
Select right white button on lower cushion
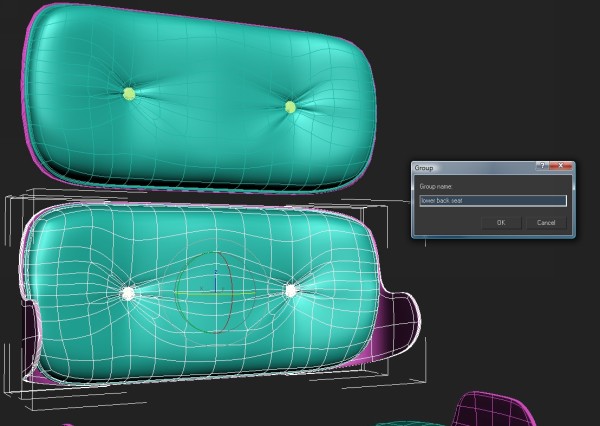point(291,291)
